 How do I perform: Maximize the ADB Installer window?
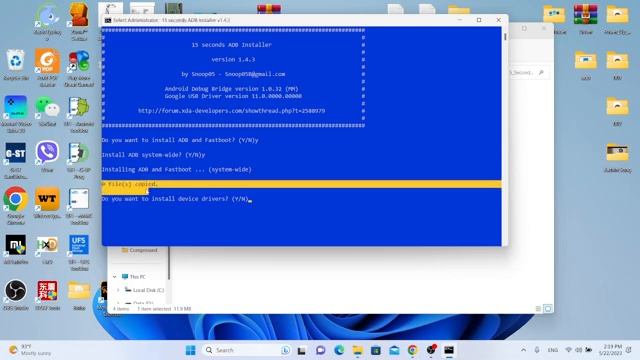479,20
